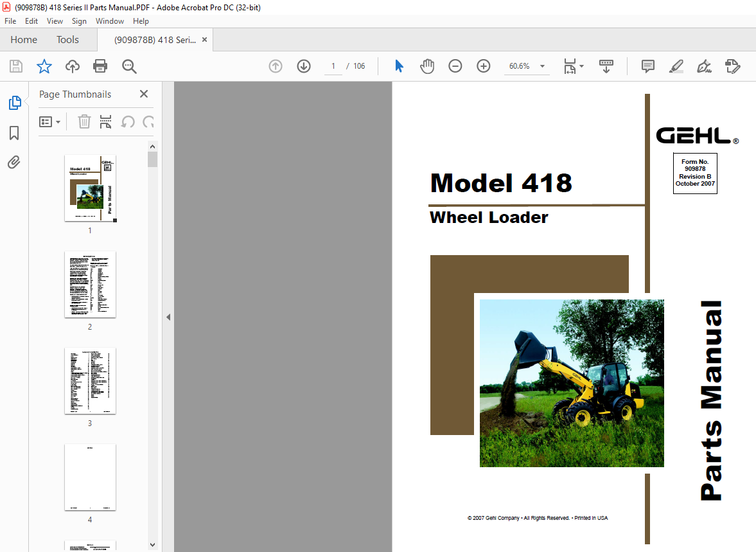Open the Bookmarks sidebar icon
This screenshot has height=552, width=756.
coord(14,132)
